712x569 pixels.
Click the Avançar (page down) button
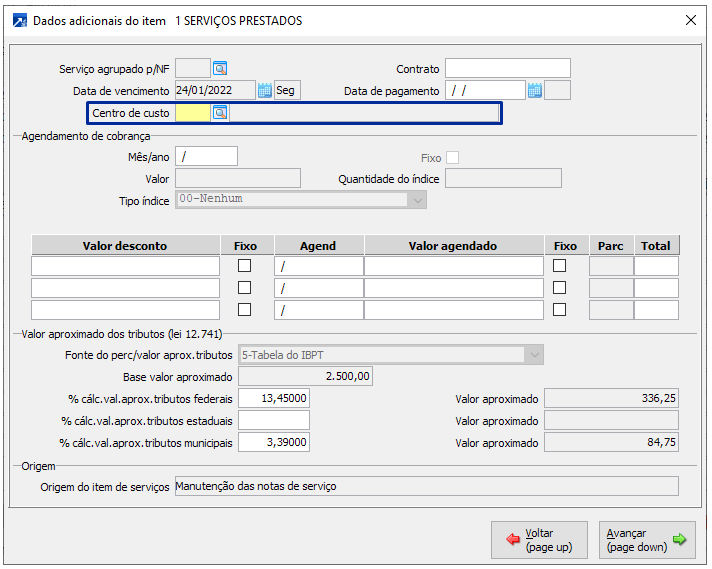[647, 540]
